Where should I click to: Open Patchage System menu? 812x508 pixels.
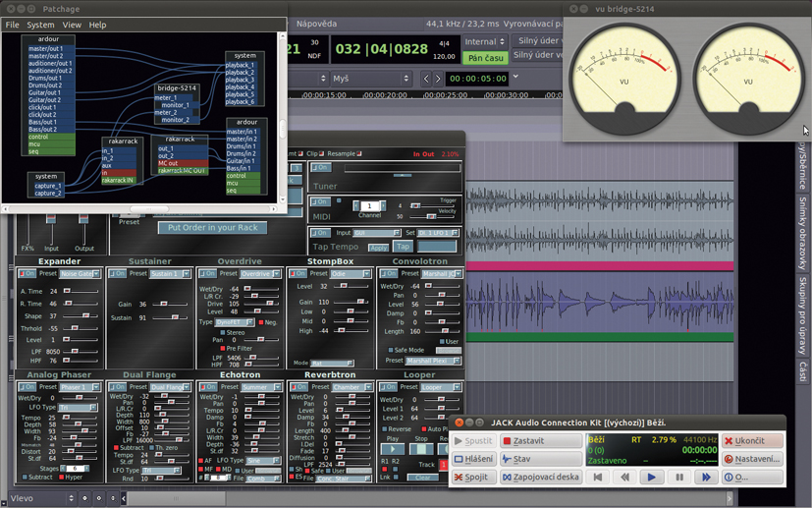click(x=40, y=25)
